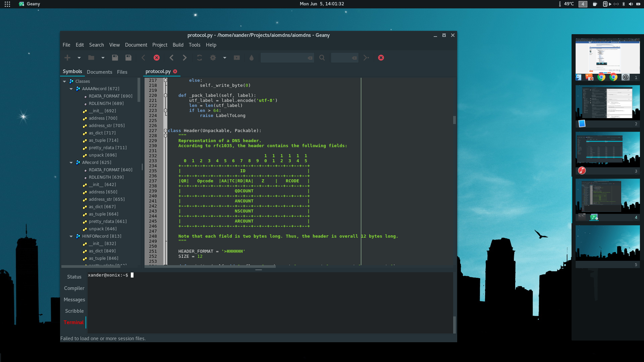Click the magnifier find icon in the toolbar
This screenshot has width=644, height=362.
(322, 58)
